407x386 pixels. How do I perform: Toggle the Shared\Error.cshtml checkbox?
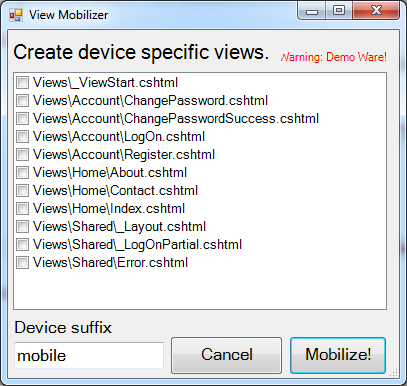pos(23,262)
